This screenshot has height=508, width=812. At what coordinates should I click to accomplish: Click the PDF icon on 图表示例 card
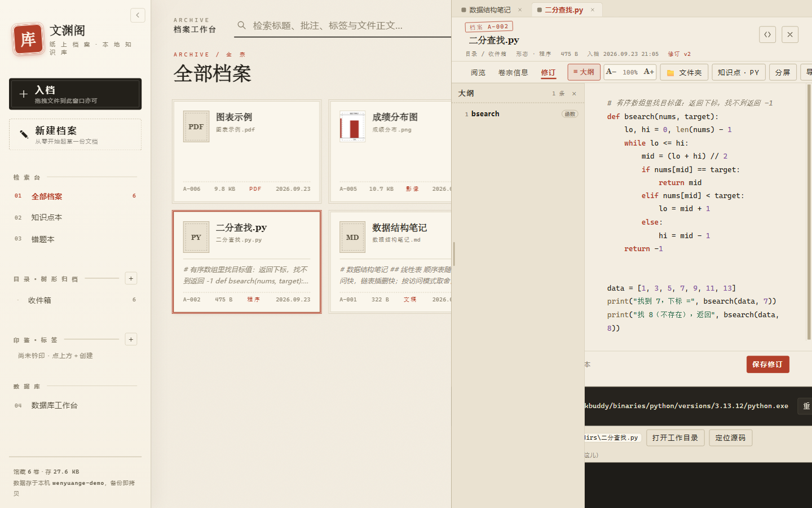click(x=196, y=126)
